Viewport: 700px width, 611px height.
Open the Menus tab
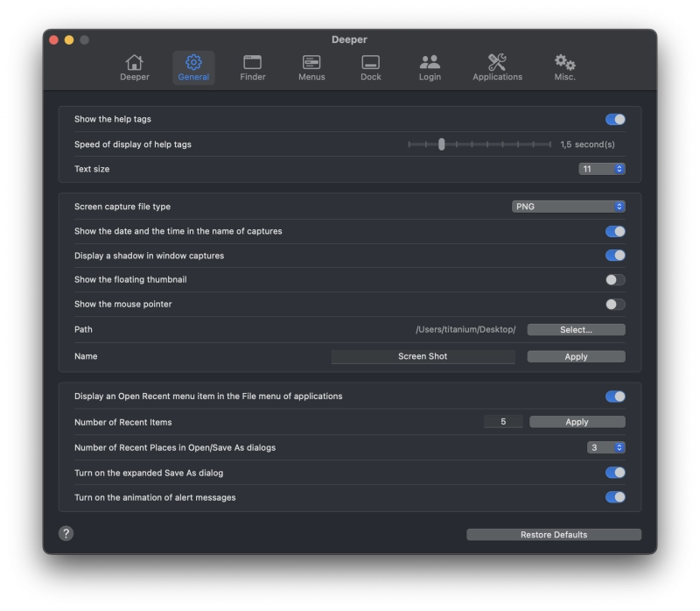(311, 67)
